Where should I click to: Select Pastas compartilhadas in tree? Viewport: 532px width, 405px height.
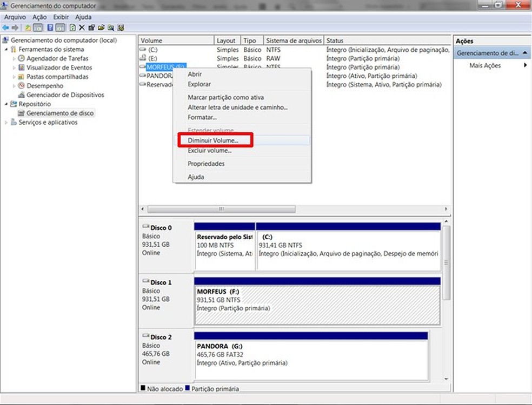coord(57,77)
